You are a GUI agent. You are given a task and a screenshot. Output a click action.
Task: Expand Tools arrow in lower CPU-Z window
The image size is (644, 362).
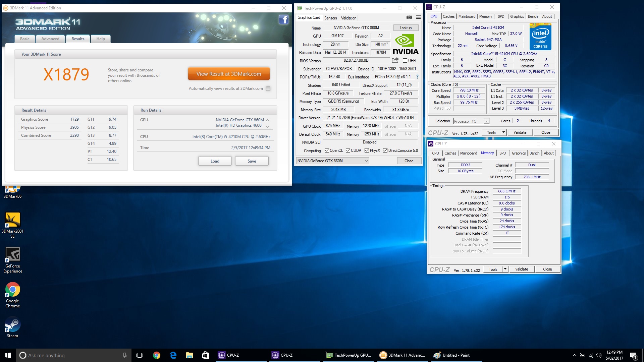point(505,269)
